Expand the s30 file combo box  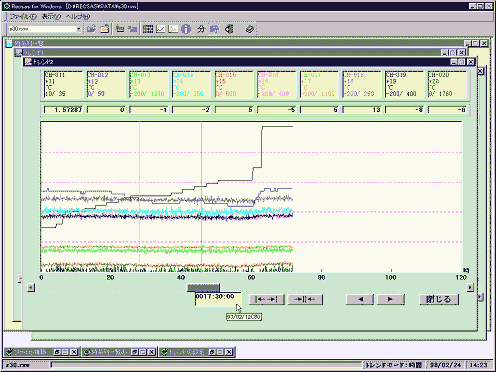79,29
